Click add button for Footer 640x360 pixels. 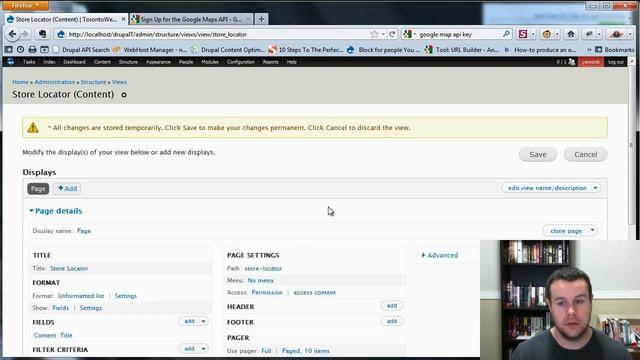[391, 321]
